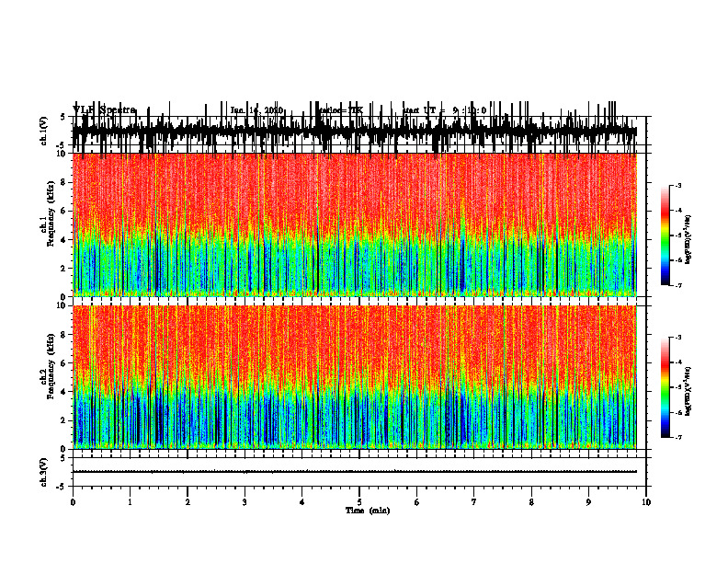Click the 2 kHz tick of ch.1 spectrogram
Screen dimensions: 728x563
[64, 269]
